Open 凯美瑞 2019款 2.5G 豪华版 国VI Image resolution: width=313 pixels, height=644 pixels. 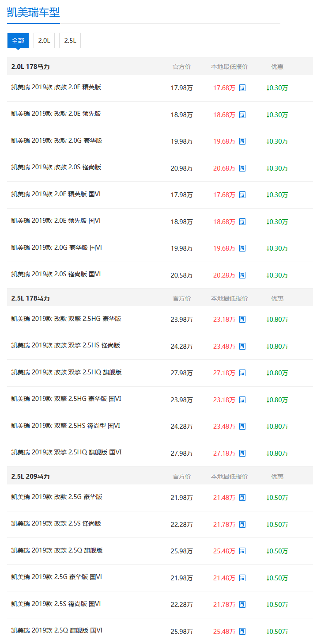click(57, 577)
